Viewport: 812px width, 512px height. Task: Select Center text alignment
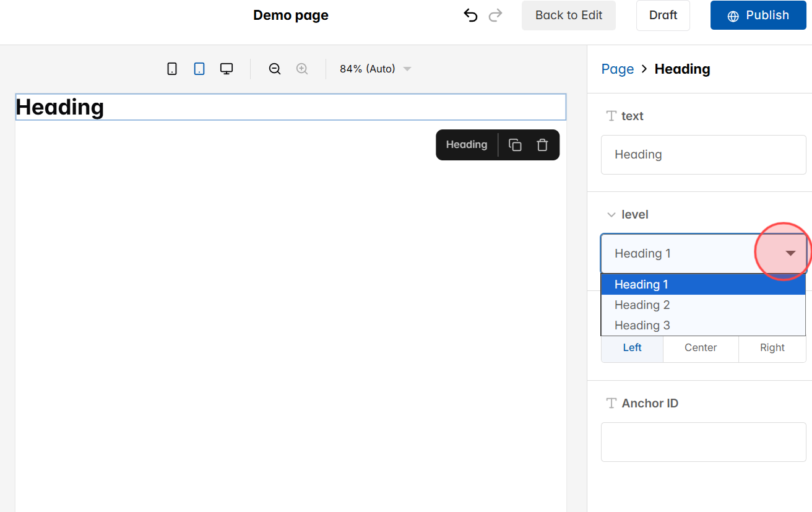pos(700,347)
